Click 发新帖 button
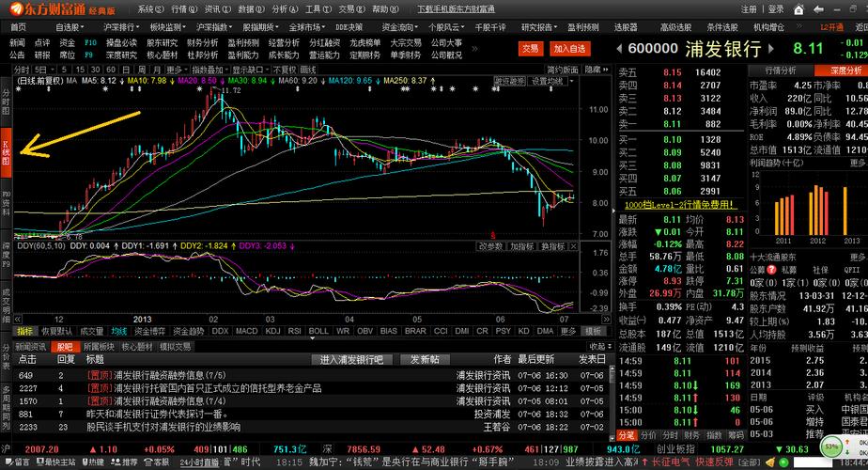 click(x=425, y=360)
